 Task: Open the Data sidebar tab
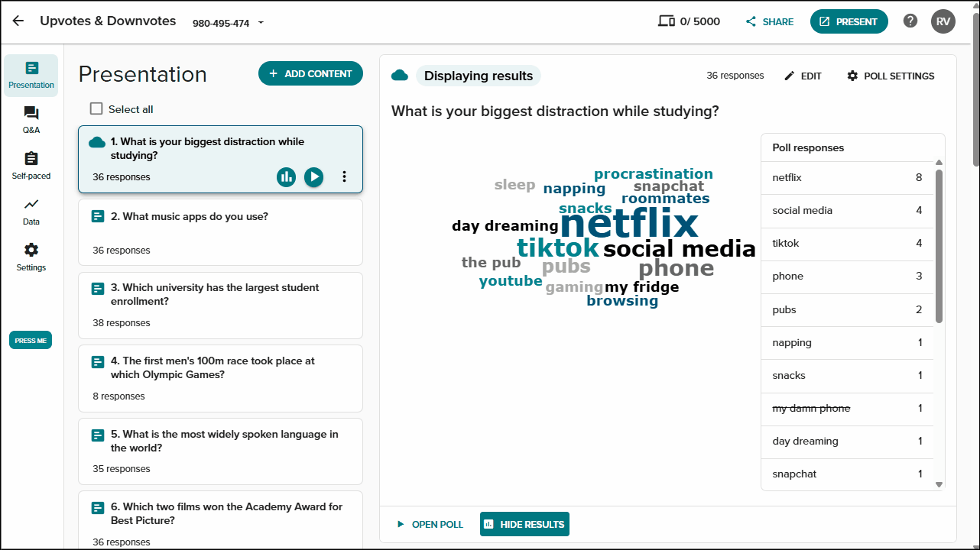tap(31, 212)
